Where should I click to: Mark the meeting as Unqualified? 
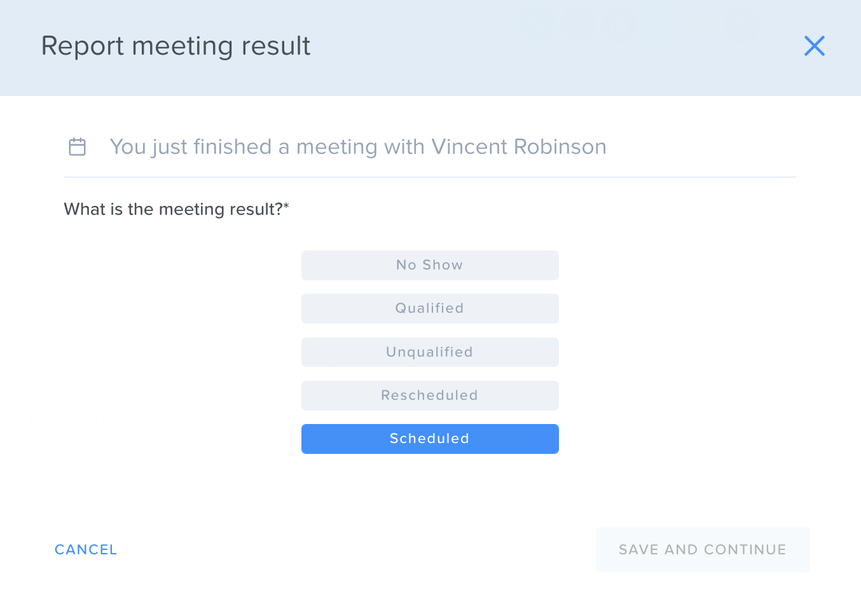tap(430, 352)
